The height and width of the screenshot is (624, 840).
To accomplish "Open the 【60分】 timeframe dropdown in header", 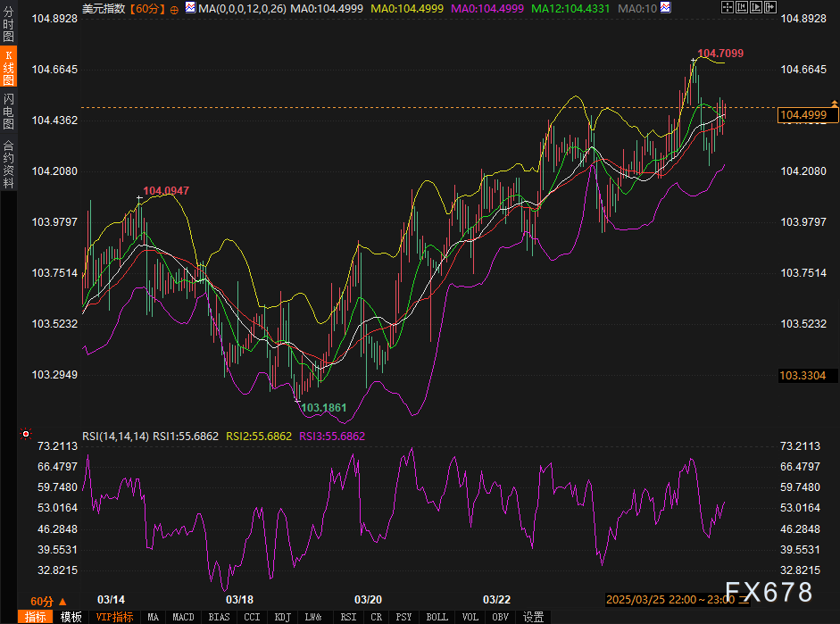I will pos(145,9).
